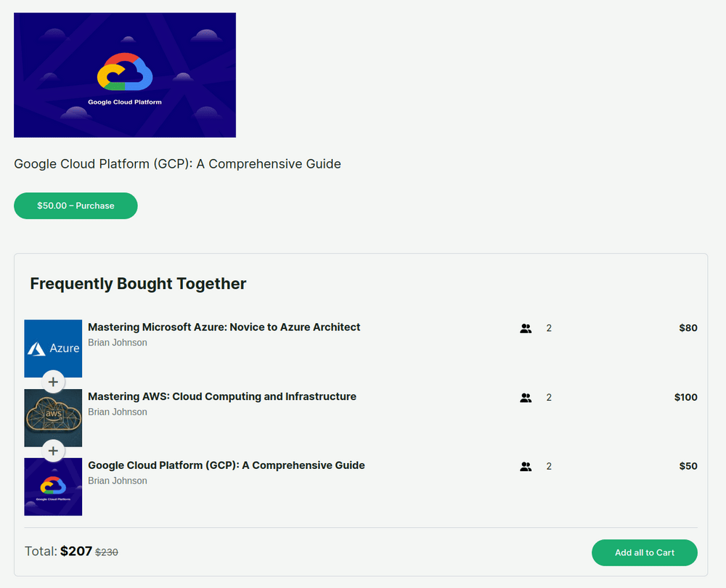Image resolution: width=726 pixels, height=588 pixels.
Task: Click the student count 2 in the AWS row
Action: pos(549,398)
